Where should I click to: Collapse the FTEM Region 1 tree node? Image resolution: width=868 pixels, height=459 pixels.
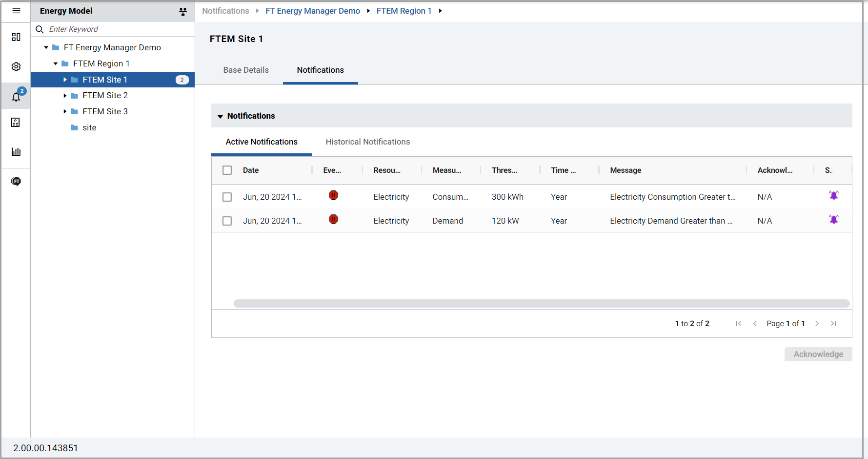56,63
